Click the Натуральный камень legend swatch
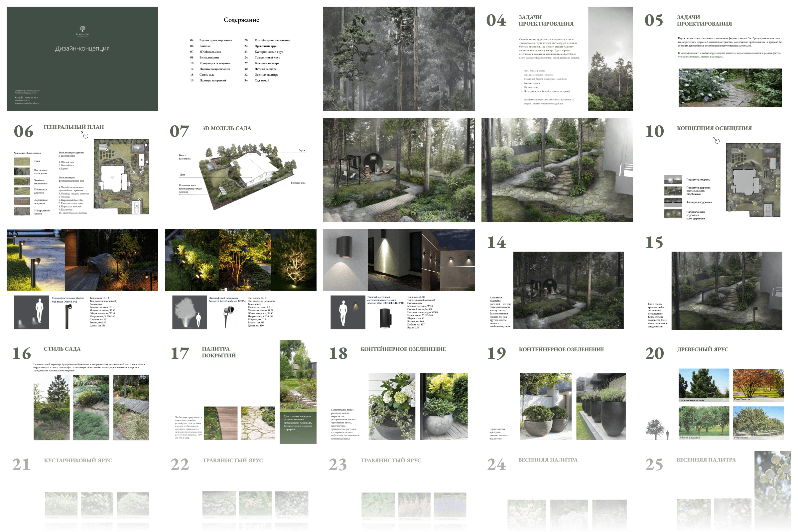This screenshot has height=532, width=798. [x=22, y=211]
